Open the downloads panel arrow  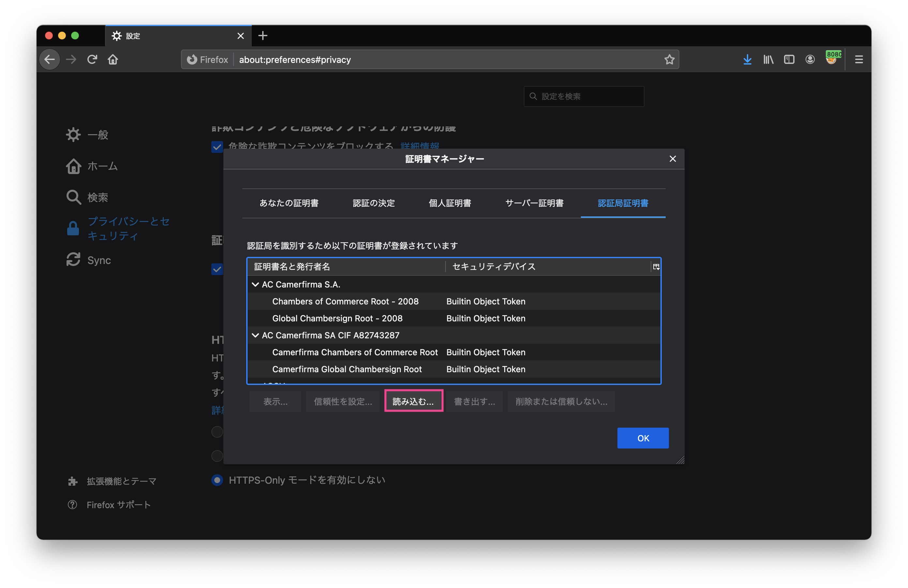(x=748, y=60)
